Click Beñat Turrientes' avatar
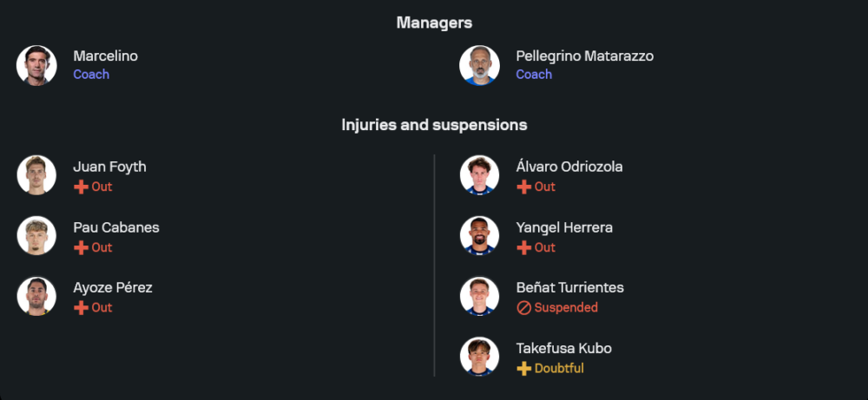The height and width of the screenshot is (400, 868). pyautogui.click(x=479, y=296)
